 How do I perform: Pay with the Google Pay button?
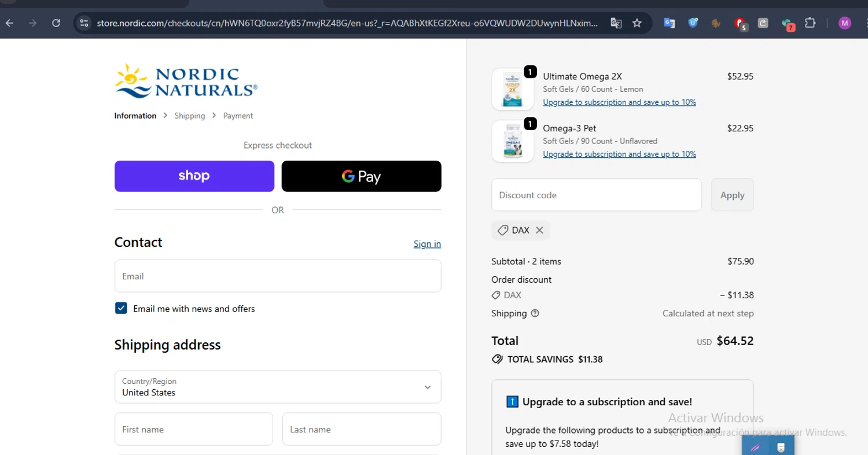pos(362,176)
